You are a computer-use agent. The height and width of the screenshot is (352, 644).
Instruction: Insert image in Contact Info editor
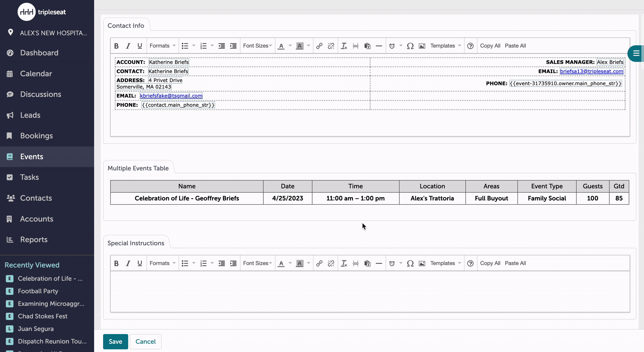[422, 46]
